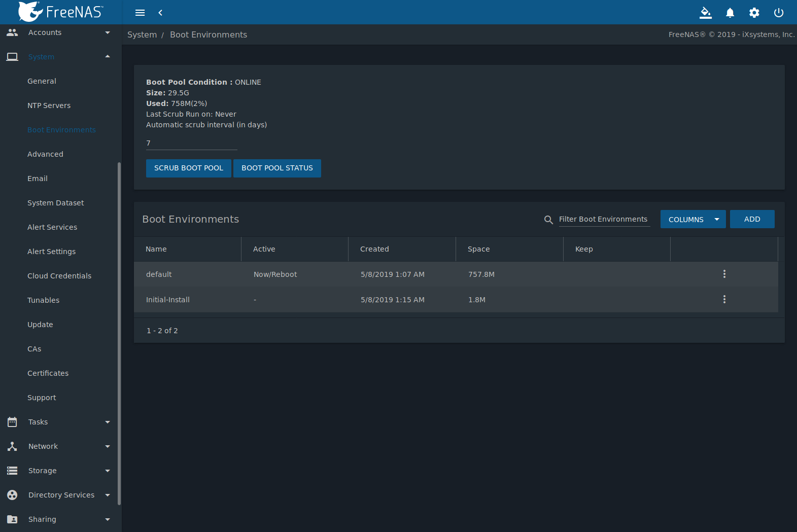797x532 pixels.
Task: Click the 1 - 2 of 2 pagination text
Action: tap(162, 331)
